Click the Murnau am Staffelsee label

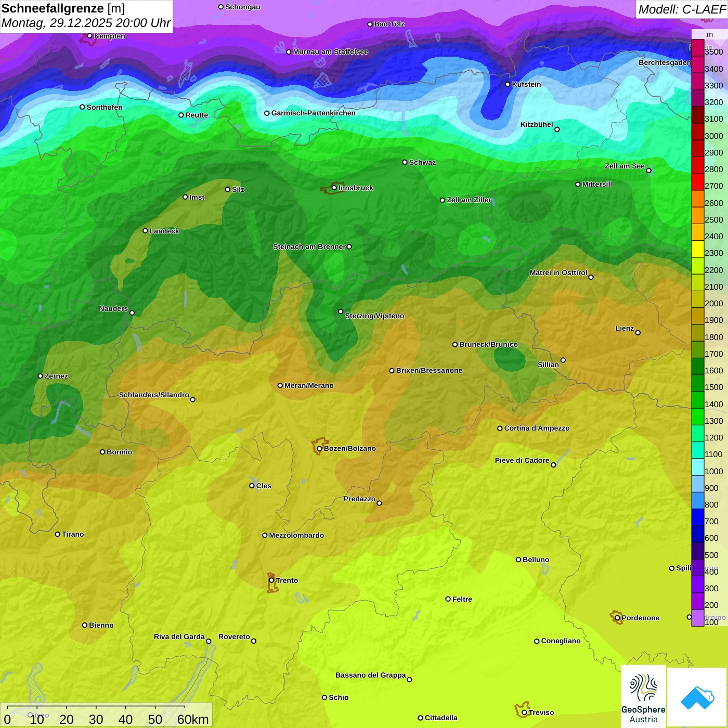[x=330, y=51]
